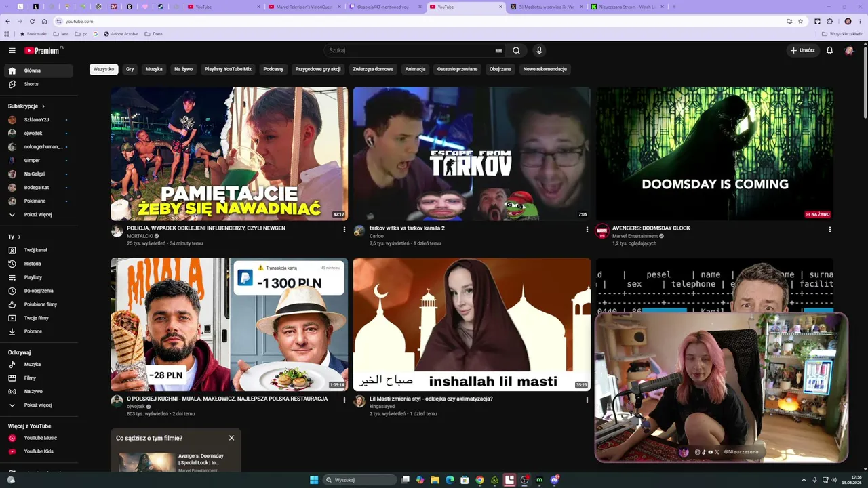868x488 pixels.
Task: Play the Doomsday Is Coming live thumbnail
Action: [715, 154]
